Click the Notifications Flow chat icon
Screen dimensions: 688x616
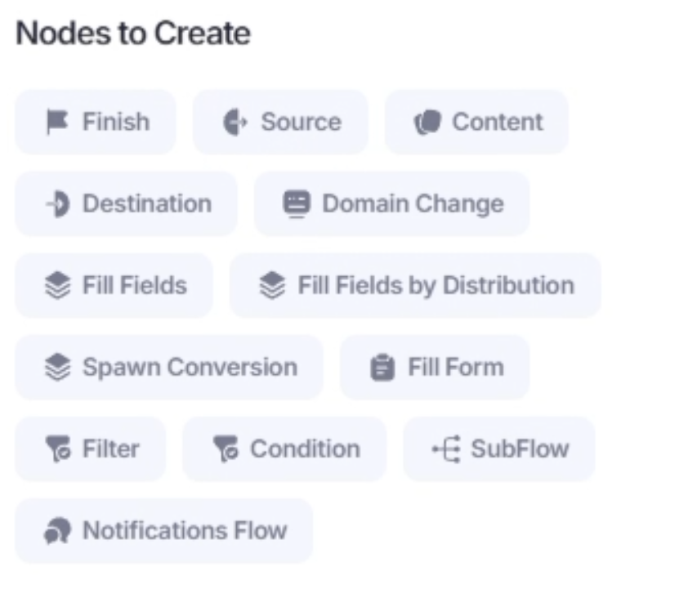57,530
